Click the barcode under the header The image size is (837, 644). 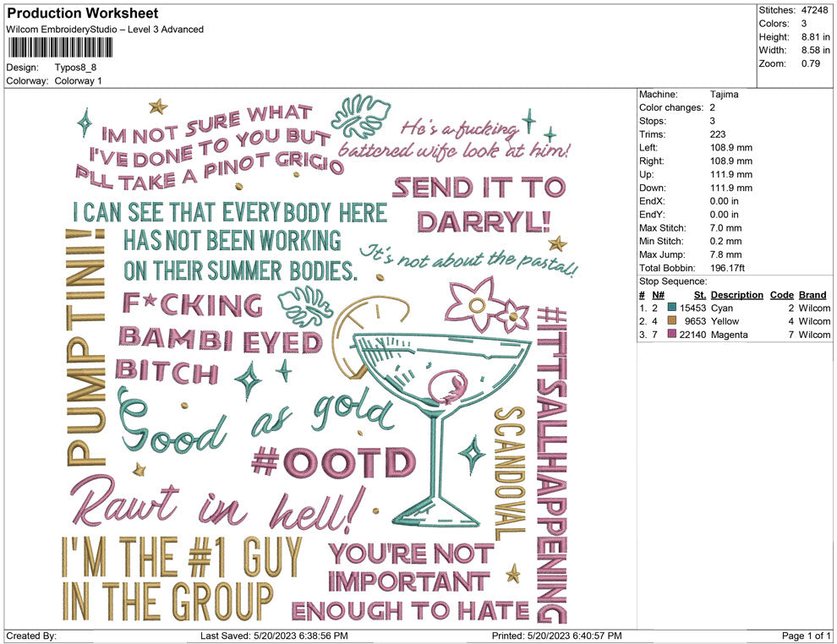pyautogui.click(x=60, y=48)
